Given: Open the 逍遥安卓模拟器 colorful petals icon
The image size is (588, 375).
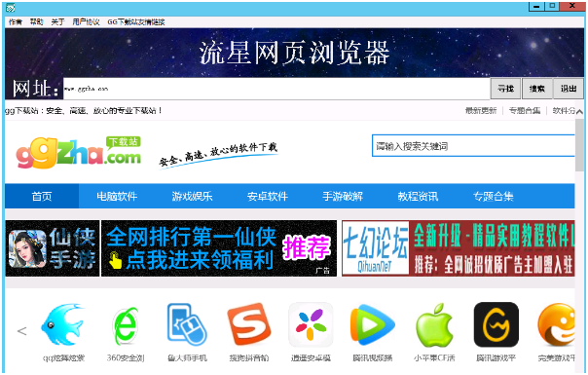Looking at the screenshot, I should point(311,324).
